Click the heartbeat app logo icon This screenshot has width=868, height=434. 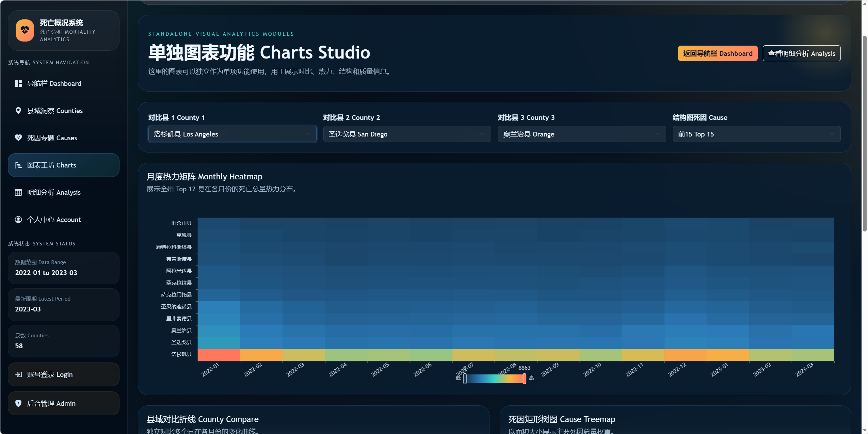pos(25,30)
